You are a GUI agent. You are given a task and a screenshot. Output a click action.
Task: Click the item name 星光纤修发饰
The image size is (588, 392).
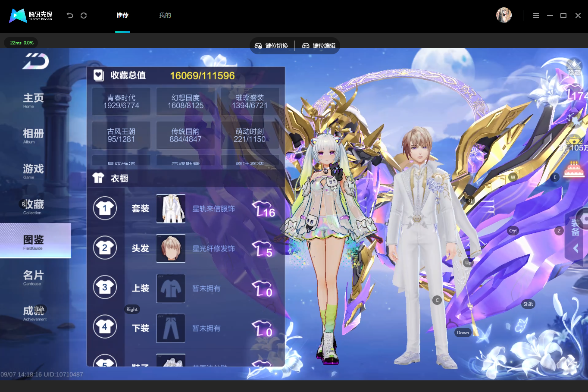point(213,248)
